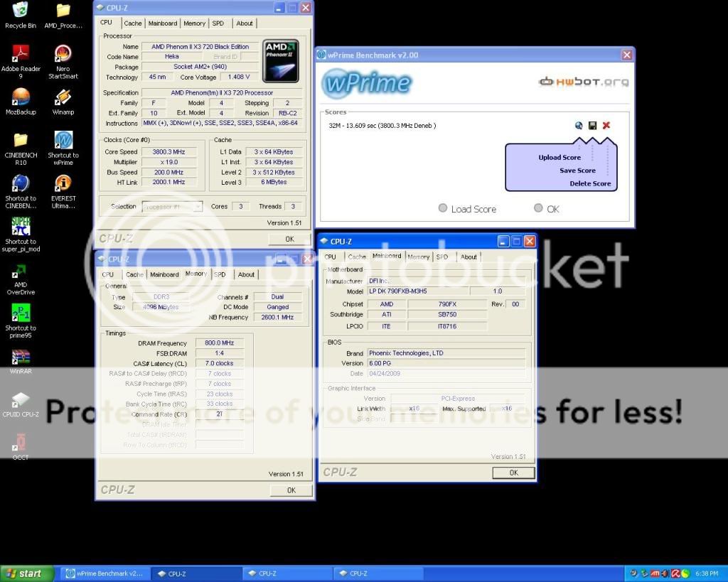Launch Nero StartSmart icon
728x582 pixels.
63,62
